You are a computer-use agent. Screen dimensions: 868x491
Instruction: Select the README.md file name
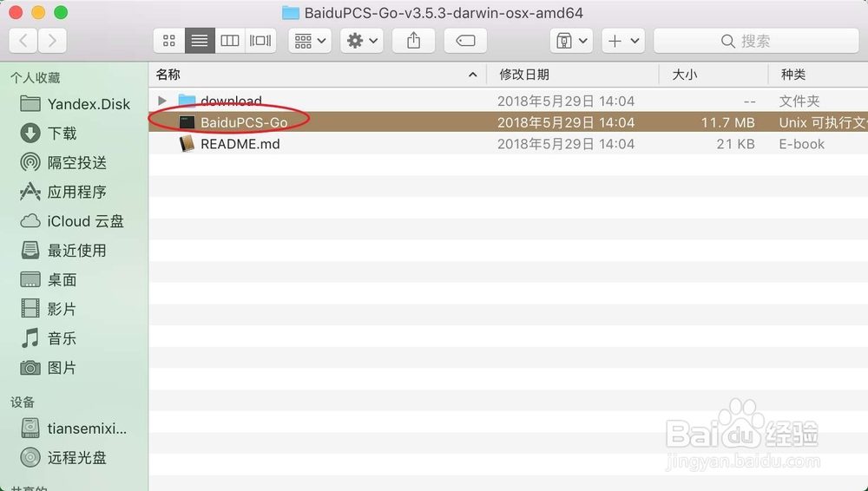[240, 144]
